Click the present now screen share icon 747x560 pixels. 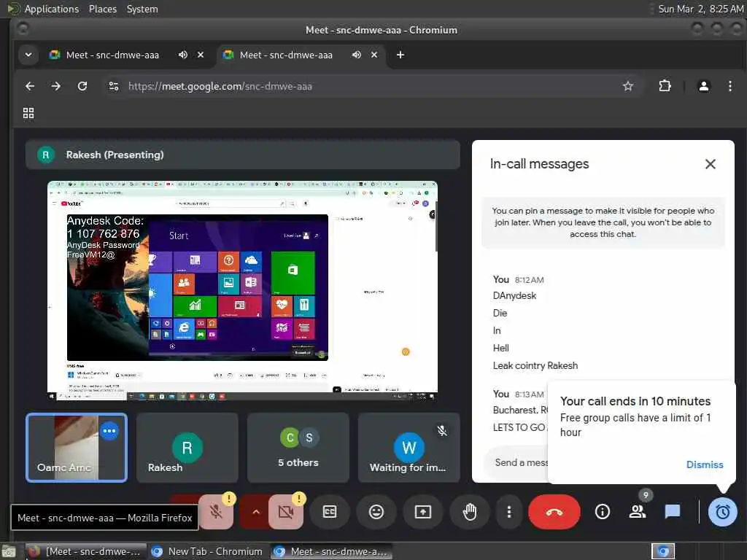pos(422,512)
